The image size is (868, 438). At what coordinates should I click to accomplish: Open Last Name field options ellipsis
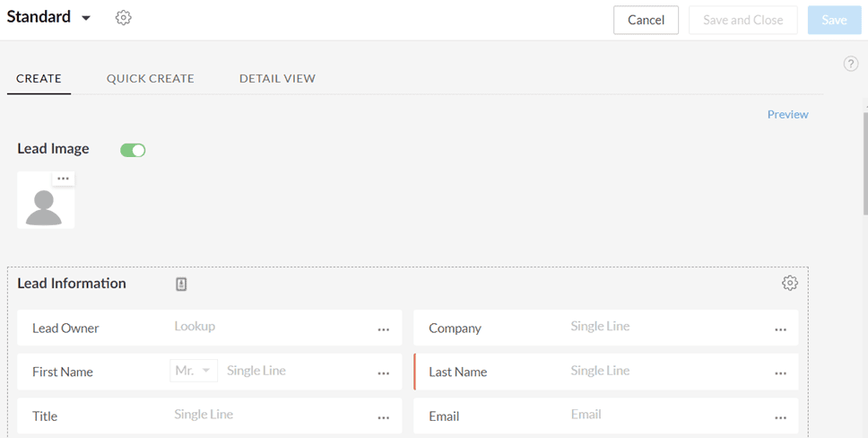pyautogui.click(x=780, y=373)
